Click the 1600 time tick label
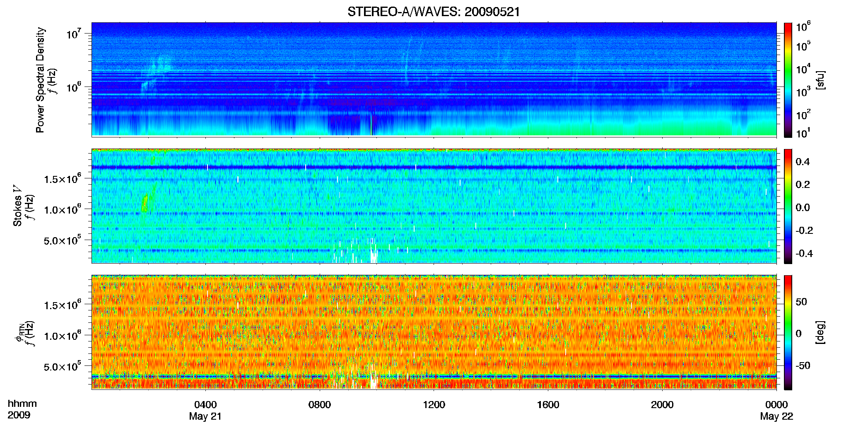 click(548, 405)
